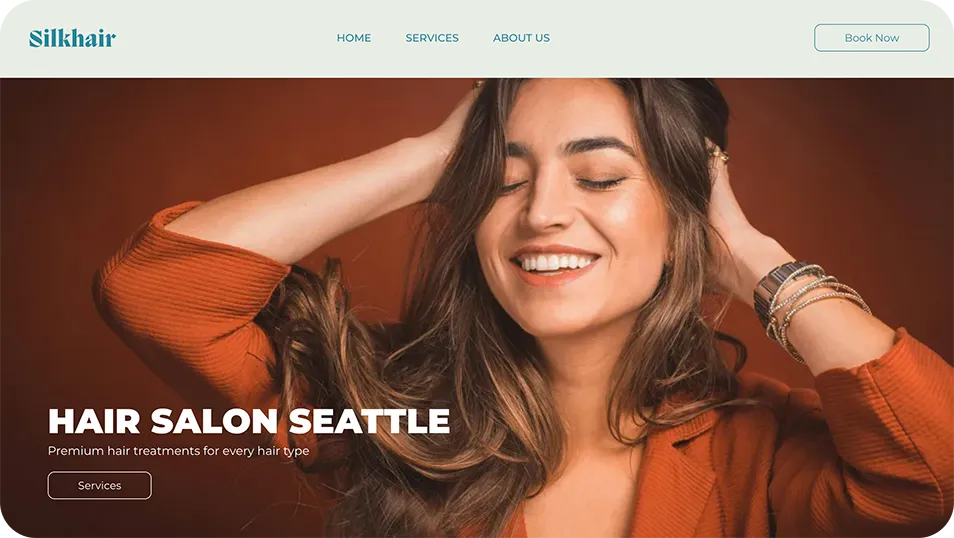Click the Premium hair treatments tagline text
Screen dimensions: 954x538
(178, 451)
